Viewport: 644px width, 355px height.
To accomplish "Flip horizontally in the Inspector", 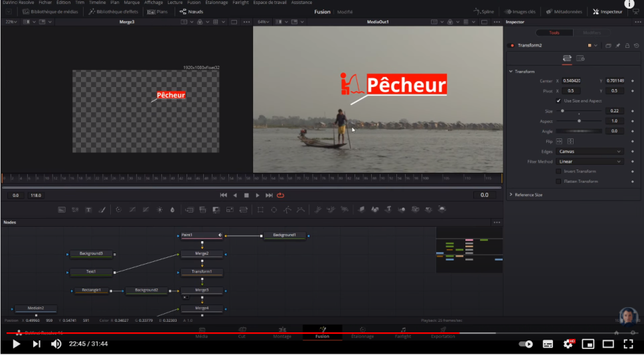I will [x=559, y=141].
